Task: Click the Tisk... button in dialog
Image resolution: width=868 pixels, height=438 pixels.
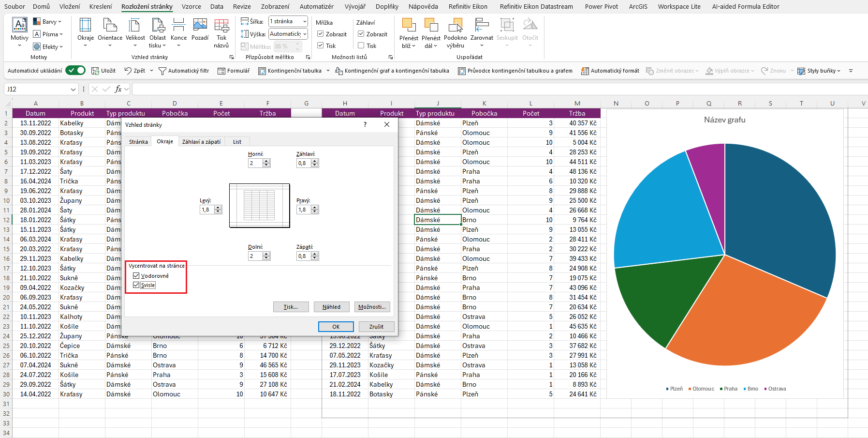Action: click(291, 307)
